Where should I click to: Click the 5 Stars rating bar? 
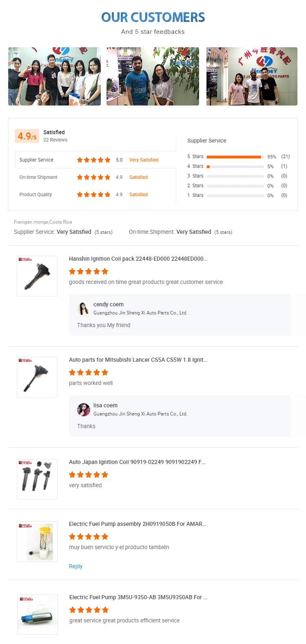[235, 157]
